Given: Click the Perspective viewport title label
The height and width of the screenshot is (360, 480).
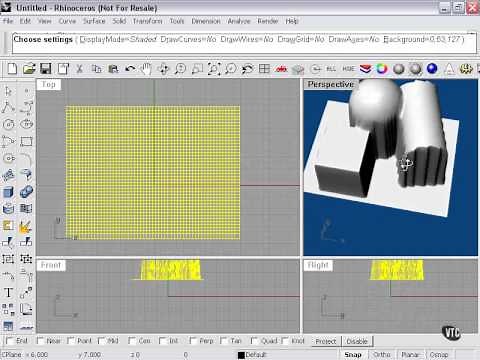Looking at the screenshot, I should (x=330, y=84).
